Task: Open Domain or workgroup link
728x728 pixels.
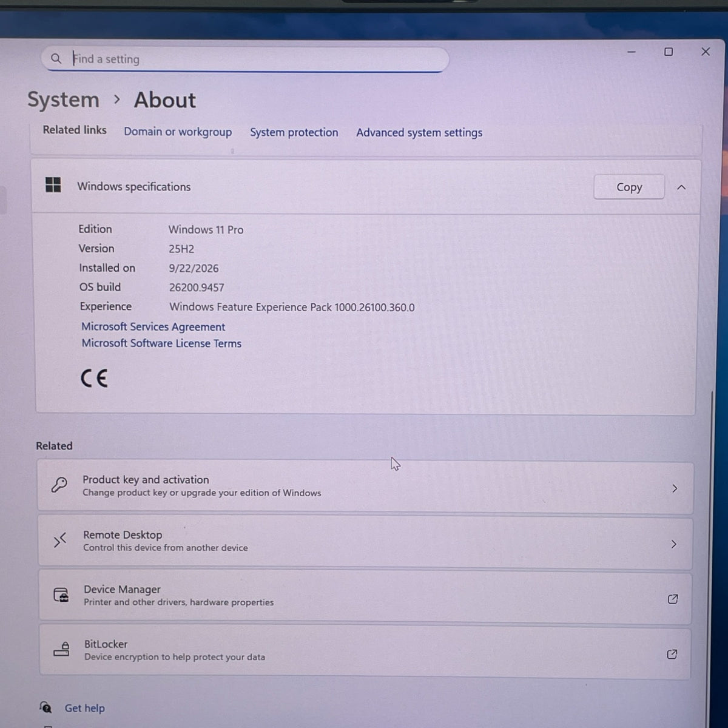Action: click(x=178, y=132)
